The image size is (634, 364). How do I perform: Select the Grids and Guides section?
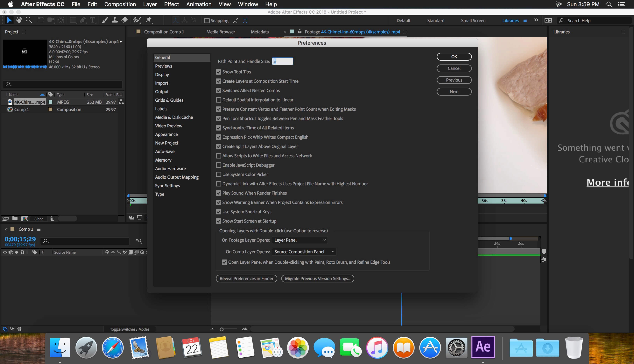click(169, 100)
